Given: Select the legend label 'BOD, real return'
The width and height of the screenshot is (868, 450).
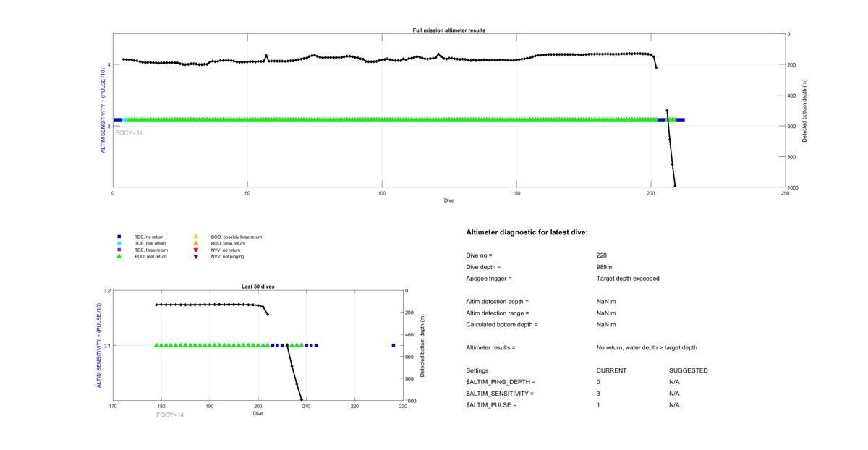Looking at the screenshot, I should click(150, 256).
